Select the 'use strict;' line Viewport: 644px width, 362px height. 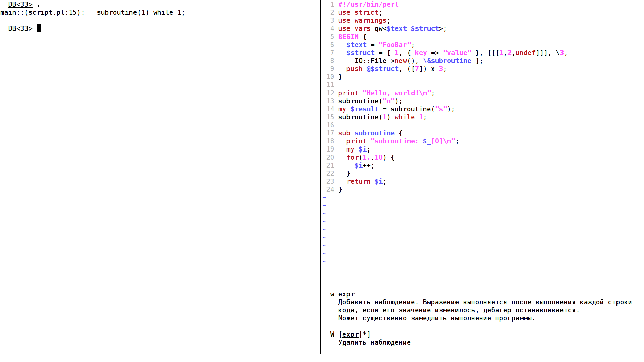pos(360,12)
